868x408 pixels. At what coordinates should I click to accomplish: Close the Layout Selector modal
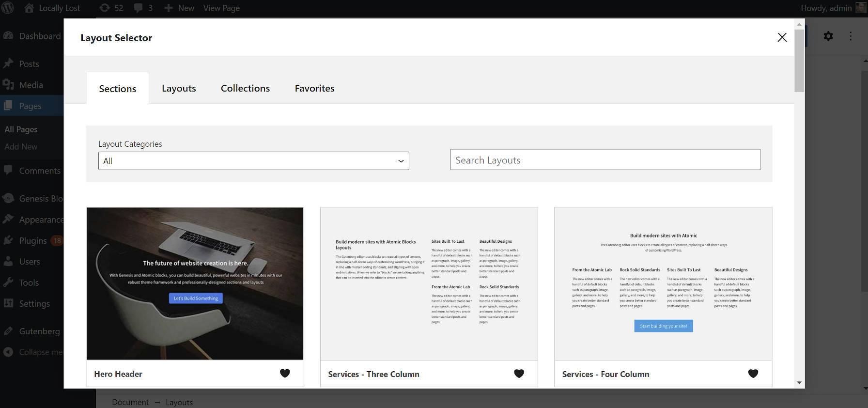(x=782, y=37)
